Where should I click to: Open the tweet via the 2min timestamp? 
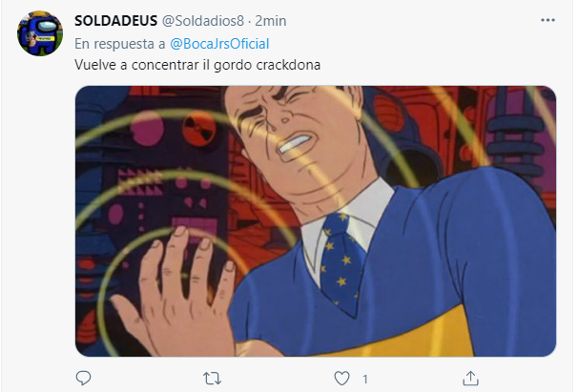271,21
